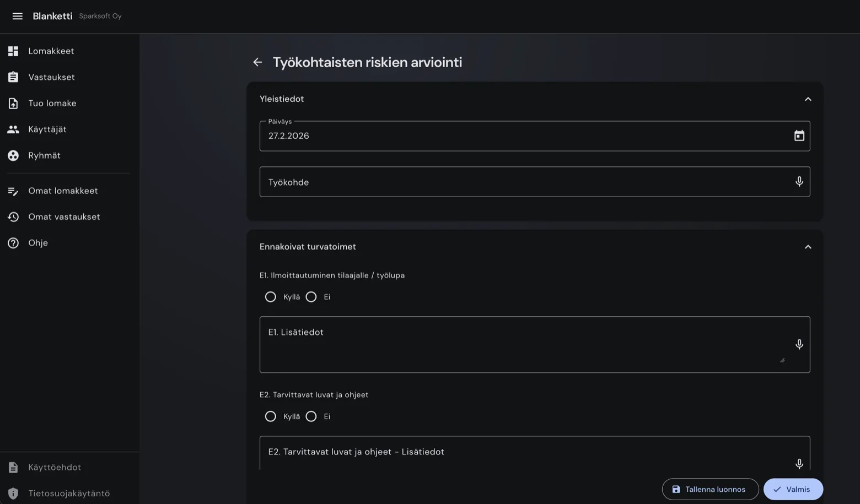The image size is (860, 504).
Task: Open the calendar date picker icon
Action: (x=799, y=136)
